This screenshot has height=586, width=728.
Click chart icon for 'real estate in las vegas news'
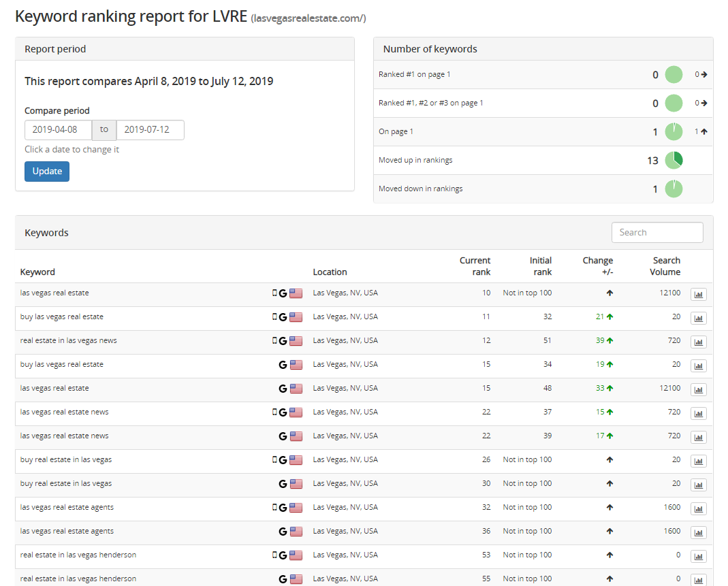pos(698,342)
